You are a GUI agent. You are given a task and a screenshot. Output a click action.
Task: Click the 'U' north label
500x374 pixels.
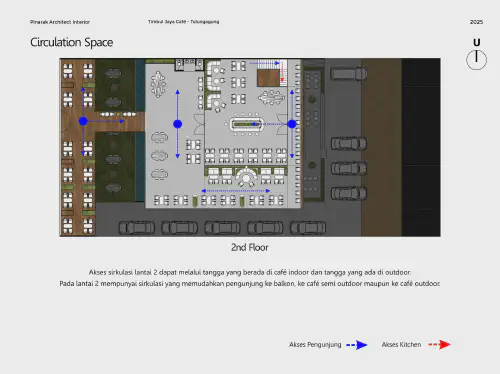[477, 42]
